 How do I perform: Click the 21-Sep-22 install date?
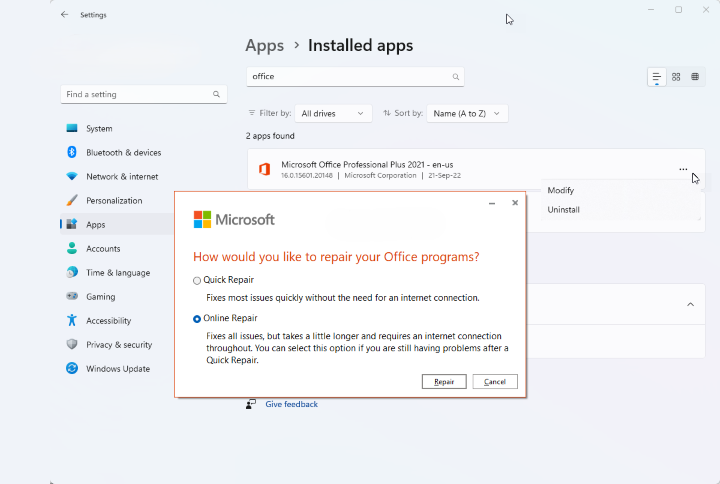(x=444, y=175)
